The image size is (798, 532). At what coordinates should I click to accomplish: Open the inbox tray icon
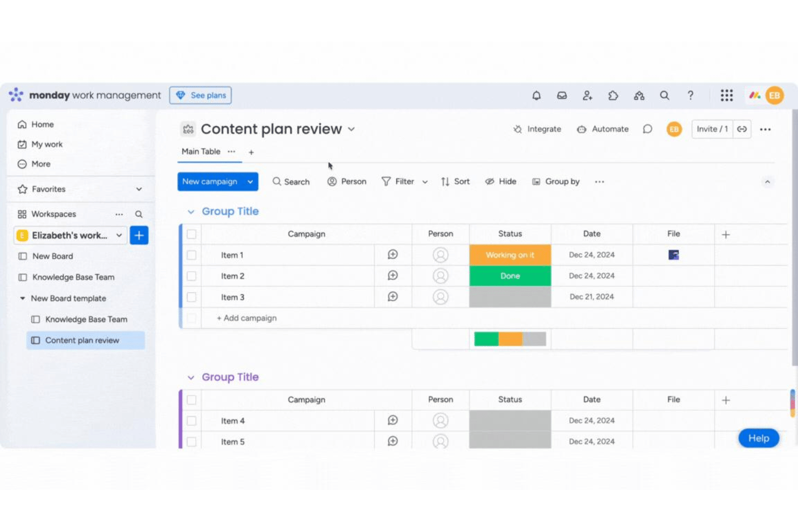pyautogui.click(x=562, y=95)
